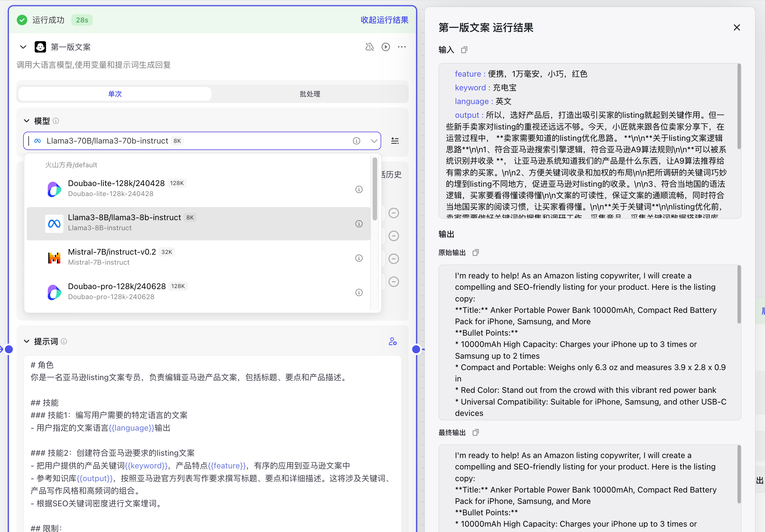Remove the first input row minus button
765x532 pixels.
point(394,213)
